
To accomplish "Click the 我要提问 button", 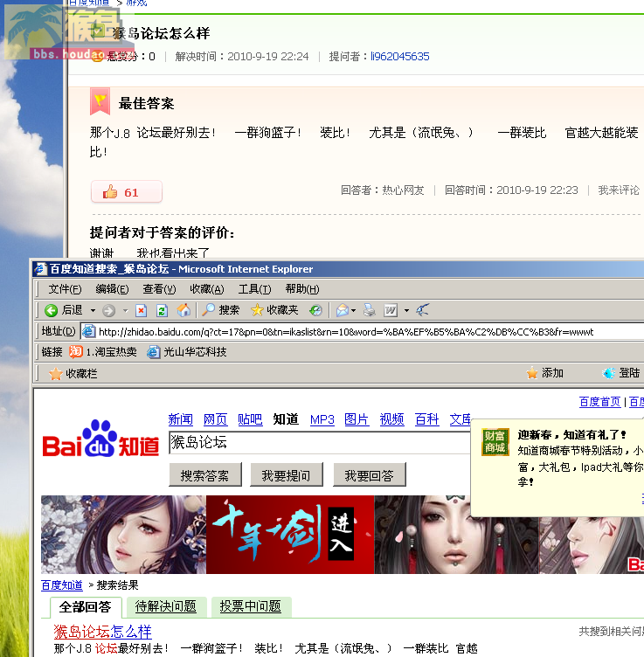I will tap(287, 475).
